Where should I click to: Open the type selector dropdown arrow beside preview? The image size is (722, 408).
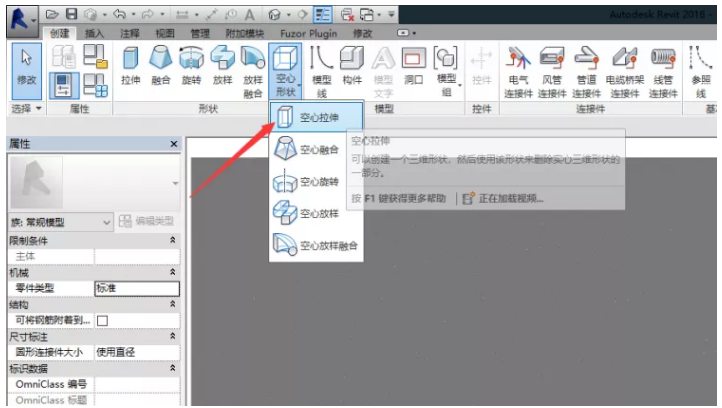click(x=175, y=183)
